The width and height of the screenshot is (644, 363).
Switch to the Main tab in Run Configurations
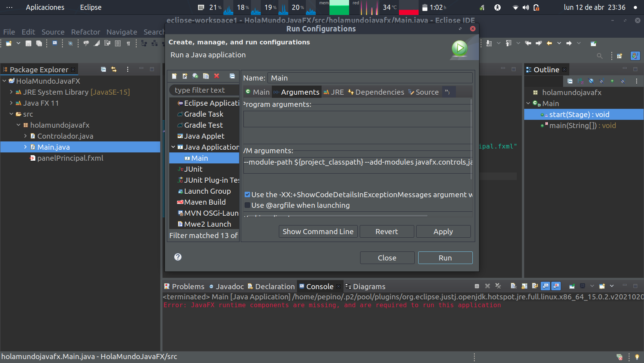click(258, 92)
